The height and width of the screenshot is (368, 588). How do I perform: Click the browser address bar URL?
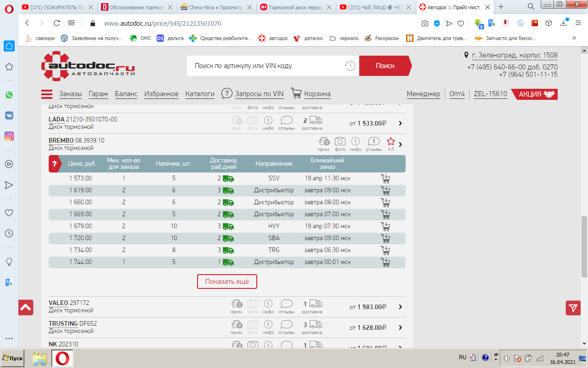tap(163, 23)
